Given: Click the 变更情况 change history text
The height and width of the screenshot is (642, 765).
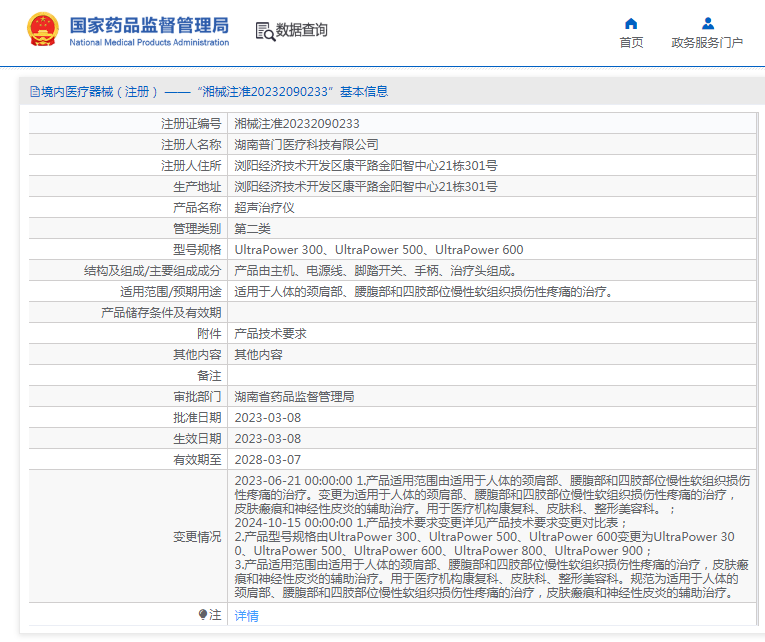Looking at the screenshot, I should (x=492, y=537).
